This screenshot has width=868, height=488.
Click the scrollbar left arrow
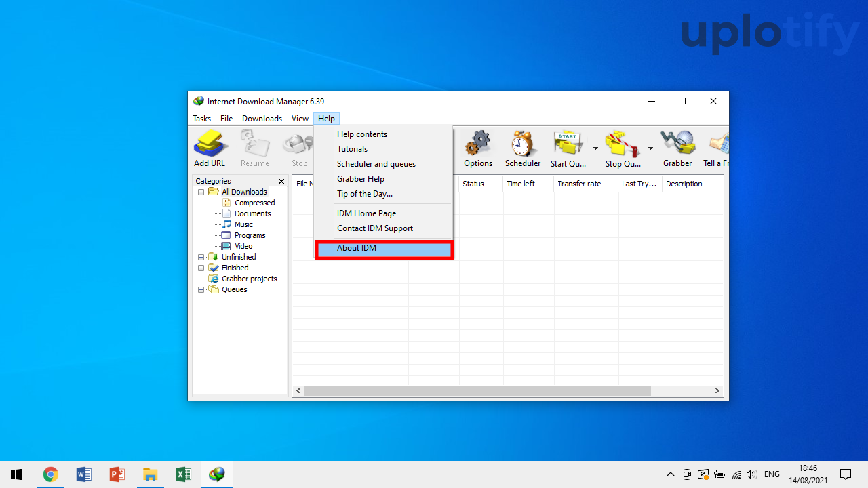point(298,391)
